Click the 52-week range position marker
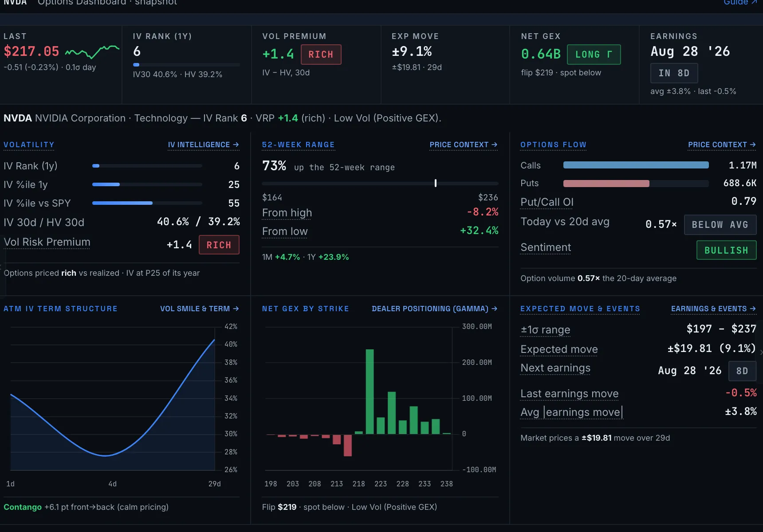Image resolution: width=763 pixels, height=532 pixels. pos(436,183)
